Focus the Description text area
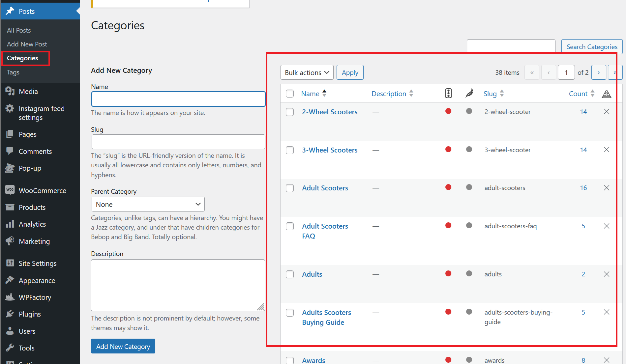 click(178, 285)
